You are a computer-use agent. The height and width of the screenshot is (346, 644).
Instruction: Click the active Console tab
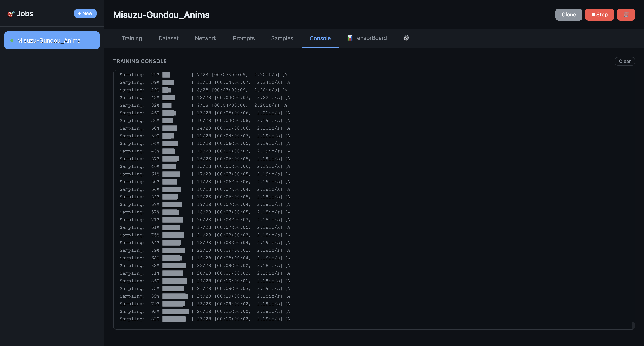(320, 38)
